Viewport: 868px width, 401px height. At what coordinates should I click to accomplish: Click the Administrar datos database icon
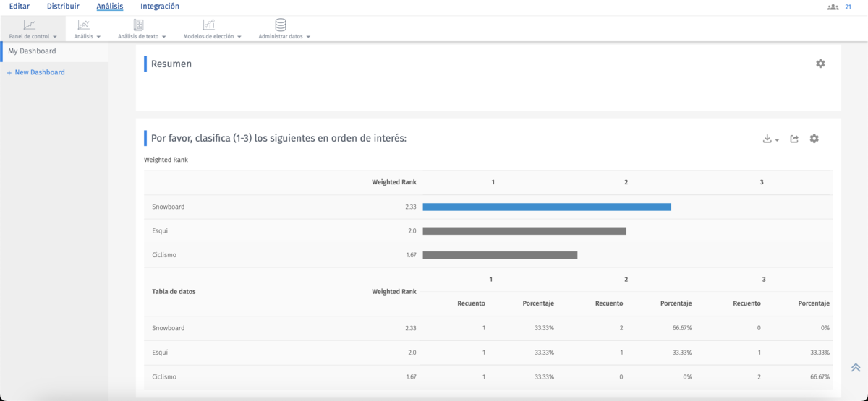(x=281, y=25)
